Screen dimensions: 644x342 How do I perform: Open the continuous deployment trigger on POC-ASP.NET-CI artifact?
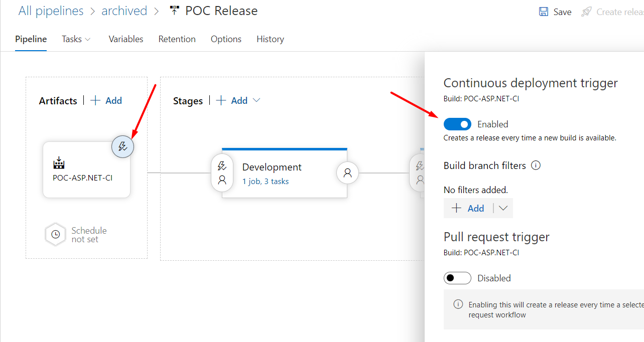122,146
